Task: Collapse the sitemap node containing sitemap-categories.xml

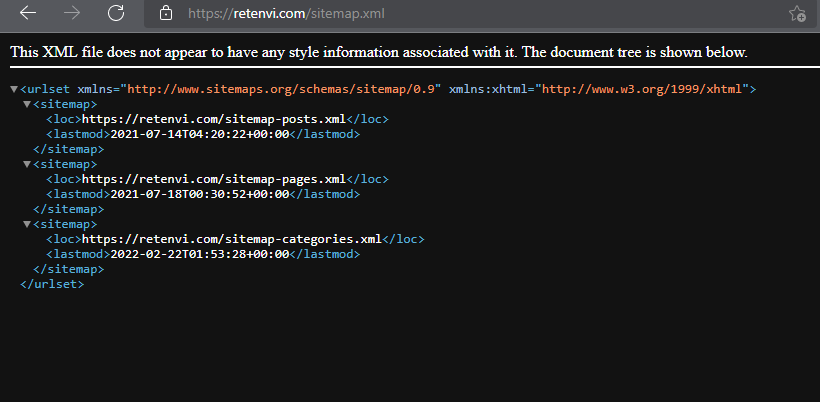Action: (x=27, y=224)
